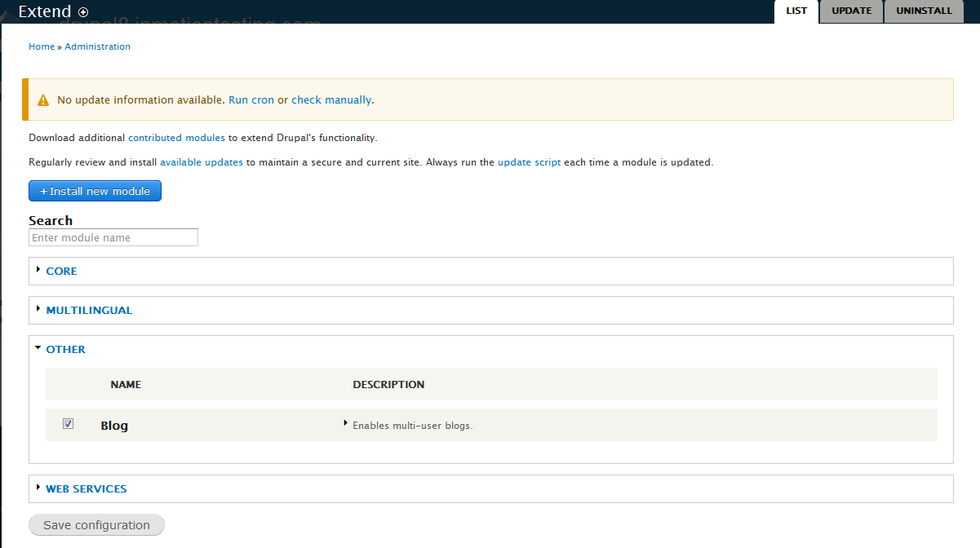The height and width of the screenshot is (548, 980).
Task: Open the contributed modules link
Action: coord(176,138)
